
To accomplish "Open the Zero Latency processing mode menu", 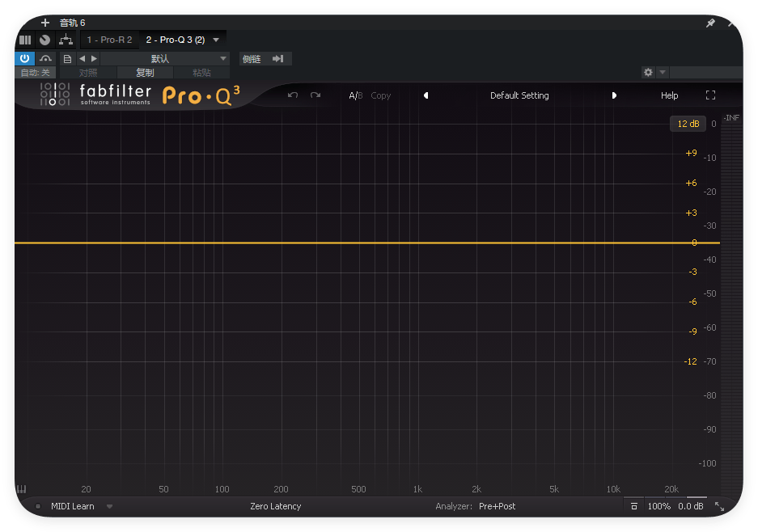I will point(276,506).
